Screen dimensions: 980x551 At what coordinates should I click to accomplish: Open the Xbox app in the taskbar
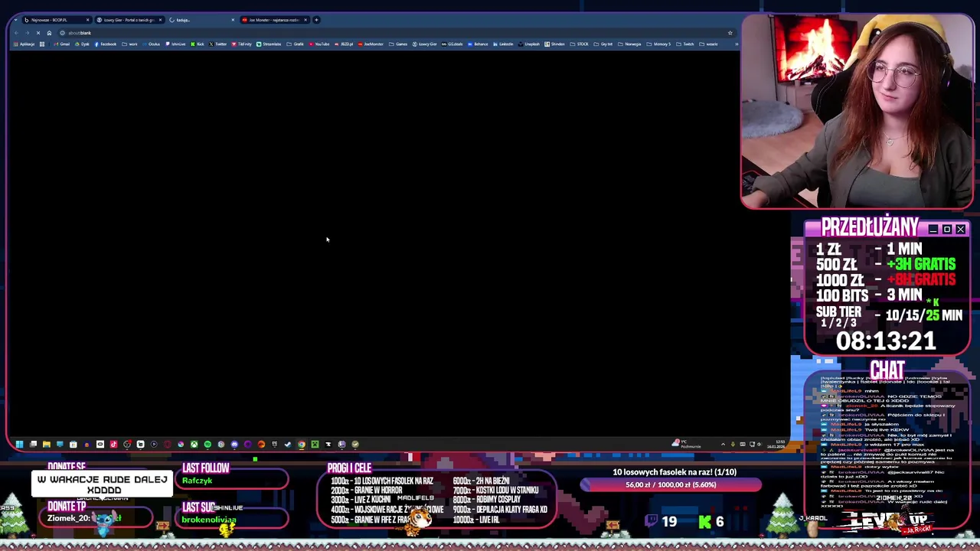click(x=194, y=444)
